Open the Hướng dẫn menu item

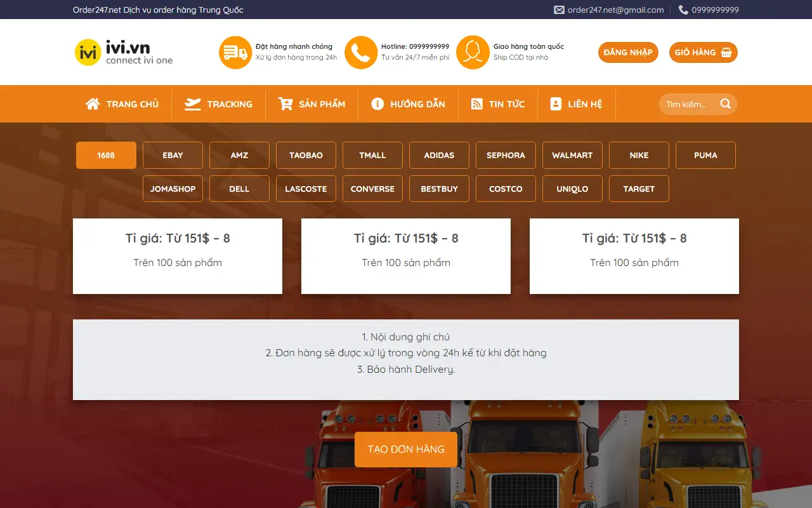[x=409, y=104]
